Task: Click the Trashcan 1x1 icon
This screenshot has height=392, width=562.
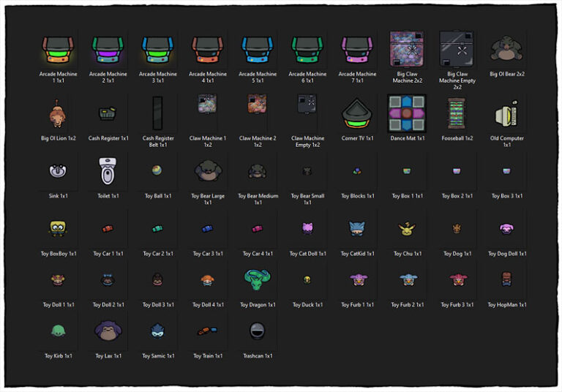Action: coord(258,331)
